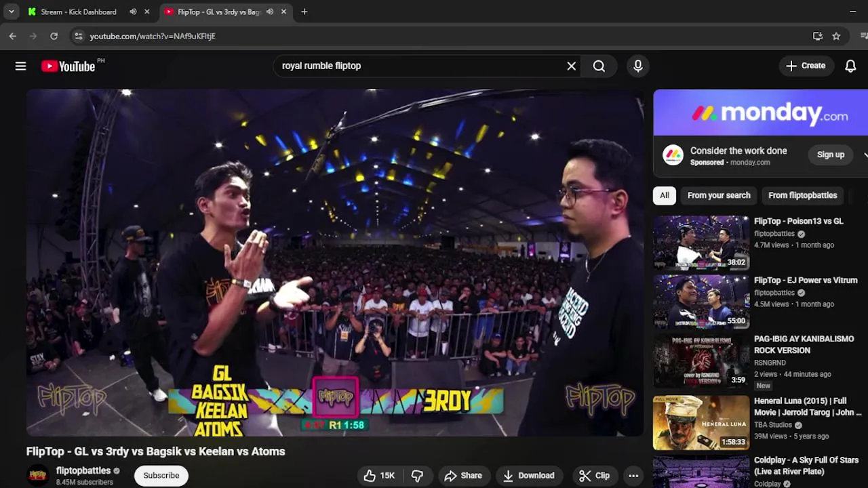Open TBA Studios channel name
The image size is (868, 488).
[773, 425]
